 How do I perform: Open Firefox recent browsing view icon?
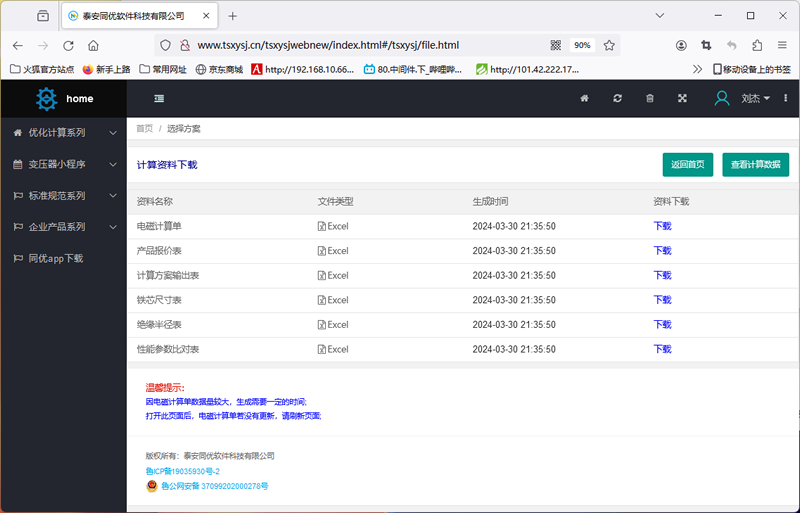43,16
